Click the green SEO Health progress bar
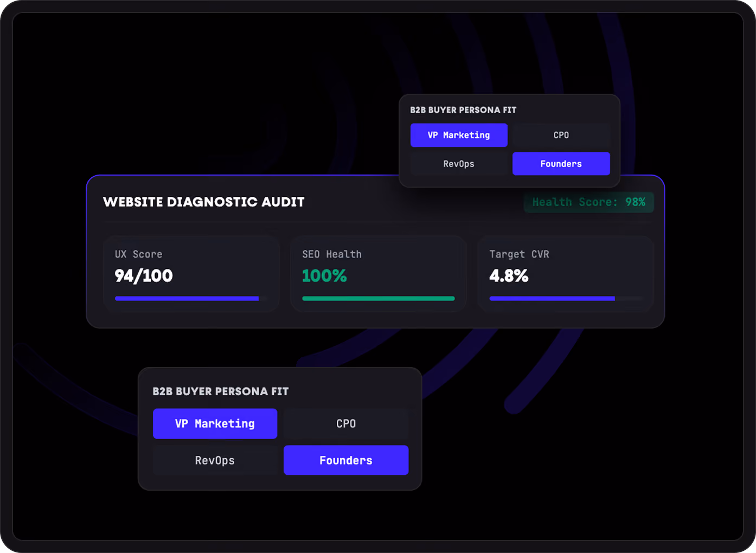The image size is (756, 553). point(379,298)
